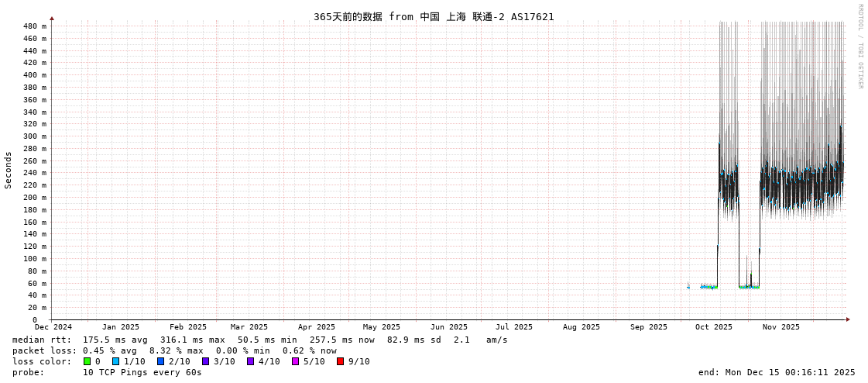Click the Dec 2024 label on time axis

tap(53, 327)
